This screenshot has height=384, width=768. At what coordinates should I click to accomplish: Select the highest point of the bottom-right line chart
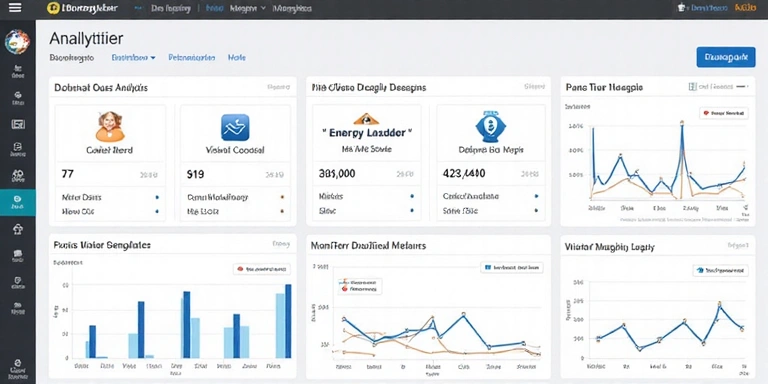click(x=719, y=304)
